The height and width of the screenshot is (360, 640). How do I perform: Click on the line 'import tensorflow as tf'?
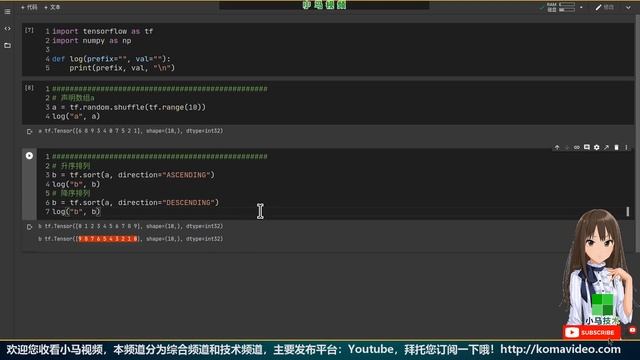102,31
